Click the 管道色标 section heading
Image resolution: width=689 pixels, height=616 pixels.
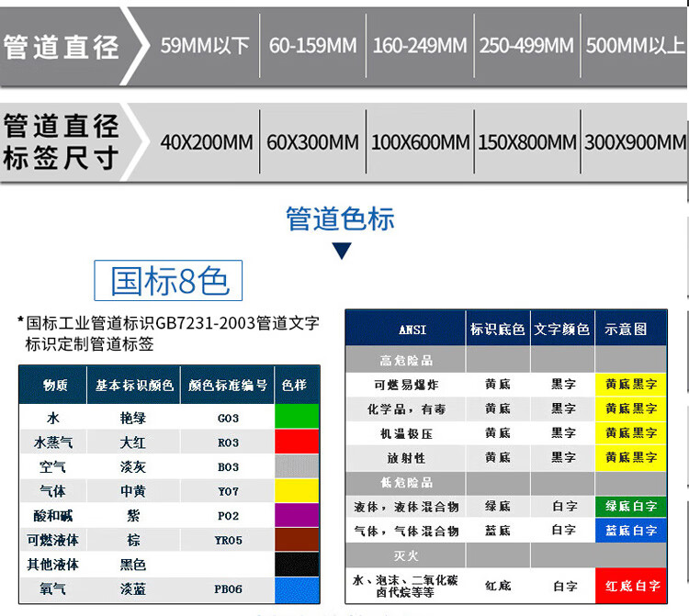click(x=340, y=218)
